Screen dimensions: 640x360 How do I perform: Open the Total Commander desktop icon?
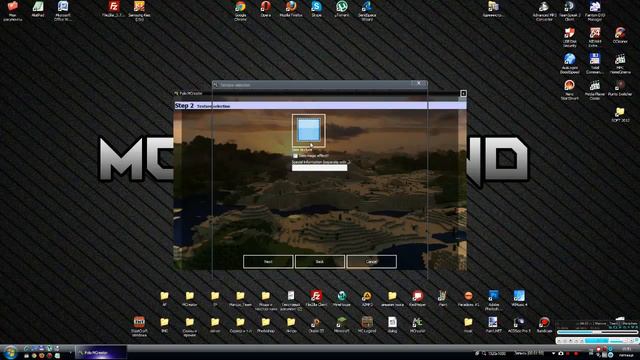tap(595, 63)
